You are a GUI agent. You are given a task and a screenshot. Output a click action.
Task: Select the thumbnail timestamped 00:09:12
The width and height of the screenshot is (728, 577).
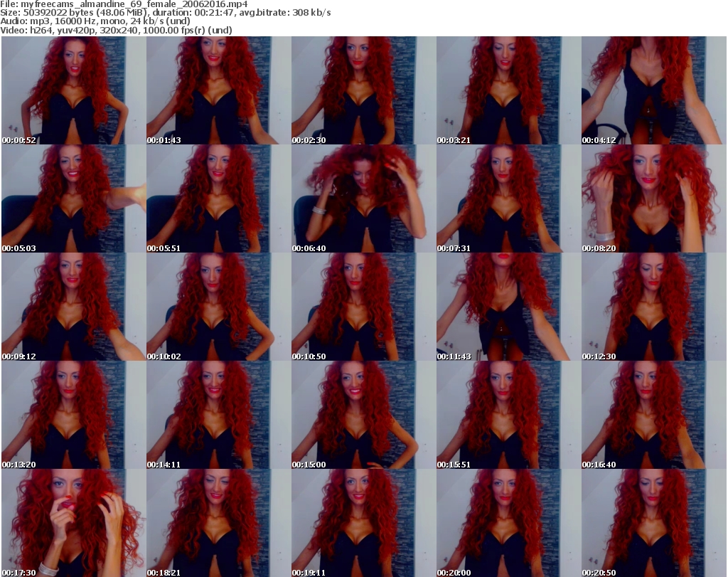[74, 307]
